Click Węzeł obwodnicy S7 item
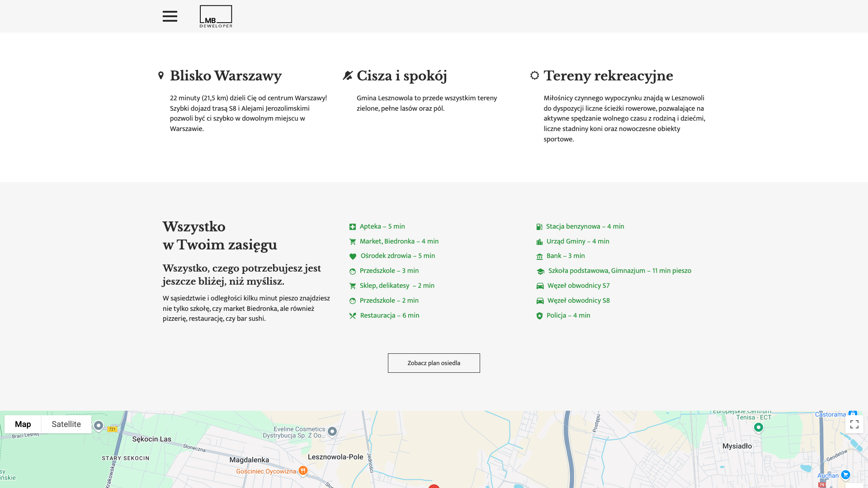 (x=578, y=286)
